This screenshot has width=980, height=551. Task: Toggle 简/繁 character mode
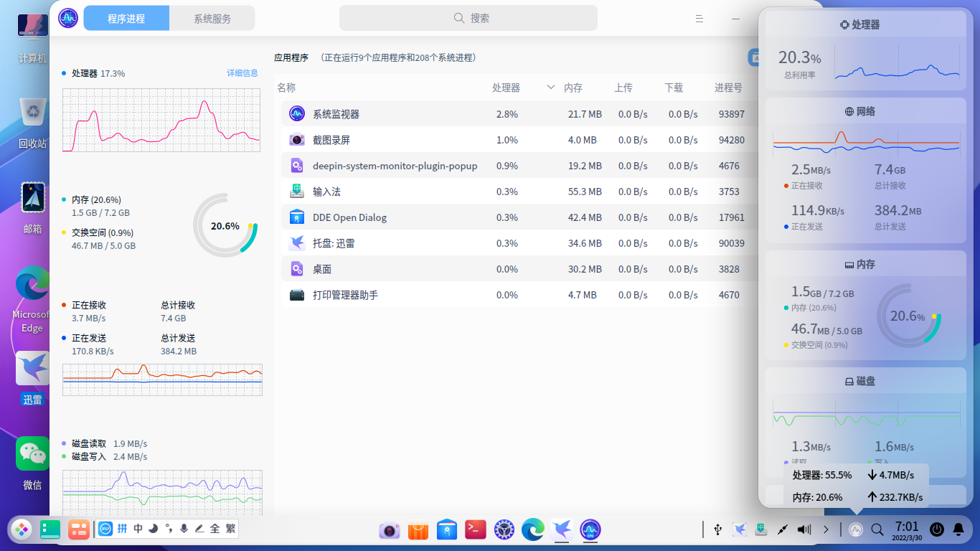click(x=228, y=529)
